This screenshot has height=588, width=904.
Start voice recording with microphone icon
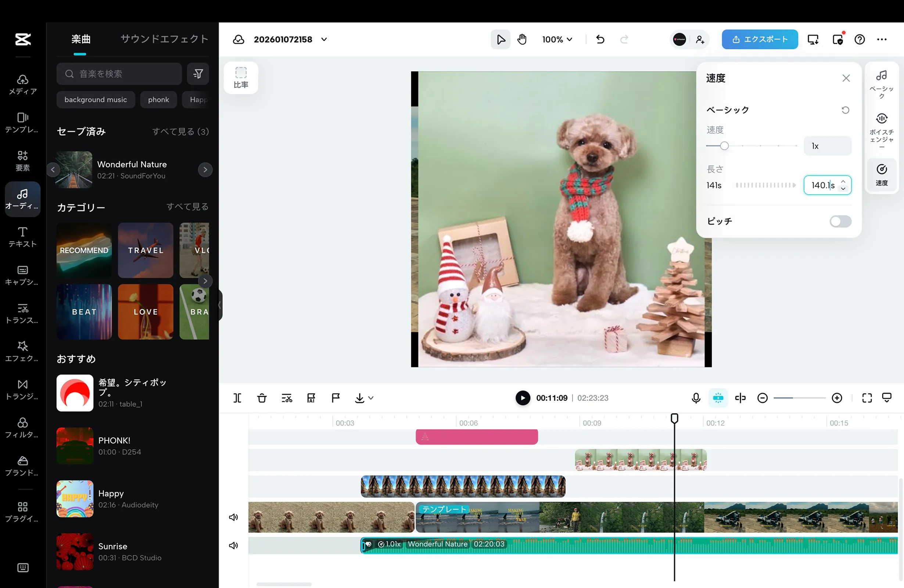coord(696,398)
